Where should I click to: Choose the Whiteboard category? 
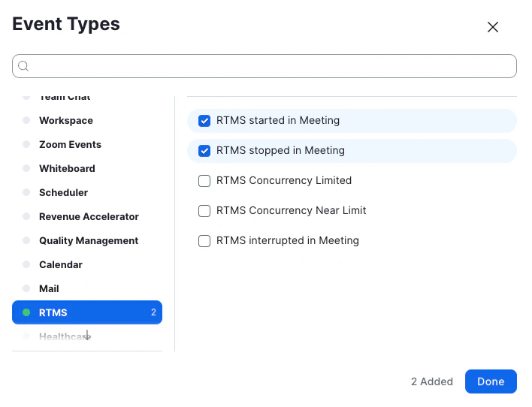[x=67, y=169]
